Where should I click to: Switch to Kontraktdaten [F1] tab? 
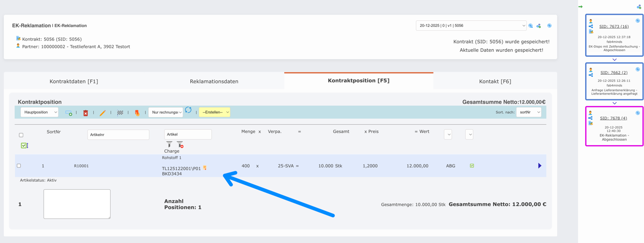pyautogui.click(x=74, y=81)
